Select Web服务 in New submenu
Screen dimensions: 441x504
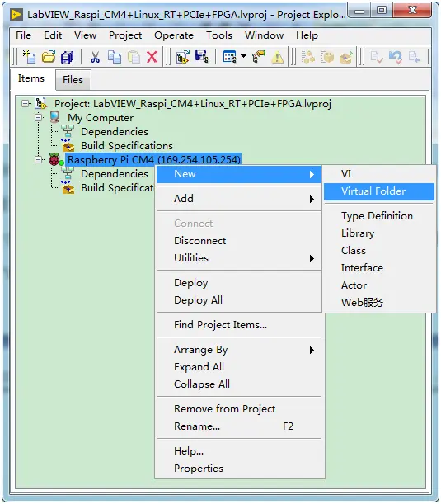(x=379, y=303)
